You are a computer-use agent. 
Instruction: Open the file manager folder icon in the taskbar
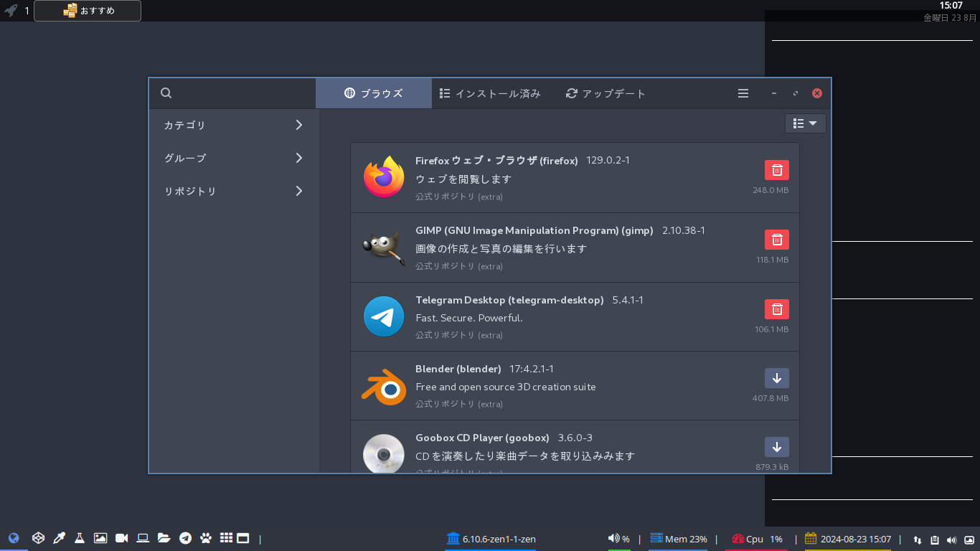pos(164,538)
